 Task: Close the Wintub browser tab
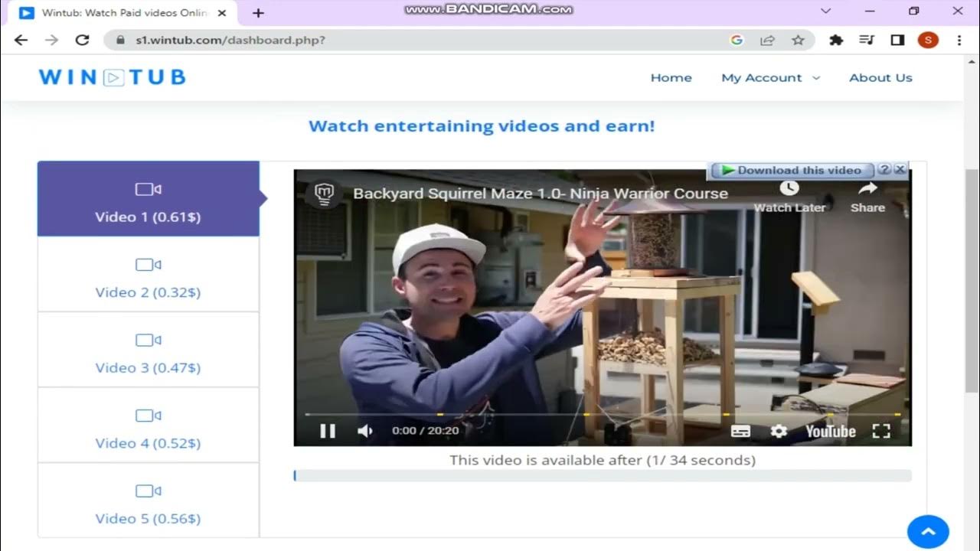click(x=222, y=13)
